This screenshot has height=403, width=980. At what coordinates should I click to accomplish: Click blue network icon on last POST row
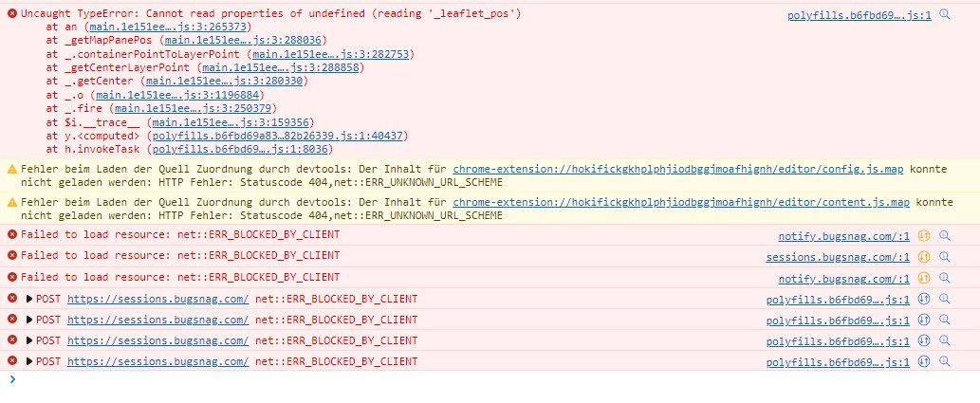924,361
